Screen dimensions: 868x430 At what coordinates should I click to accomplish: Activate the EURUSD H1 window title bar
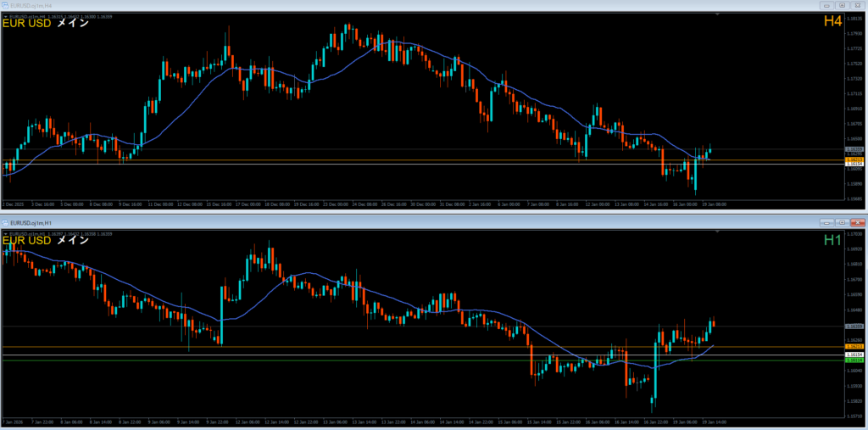tap(424, 222)
